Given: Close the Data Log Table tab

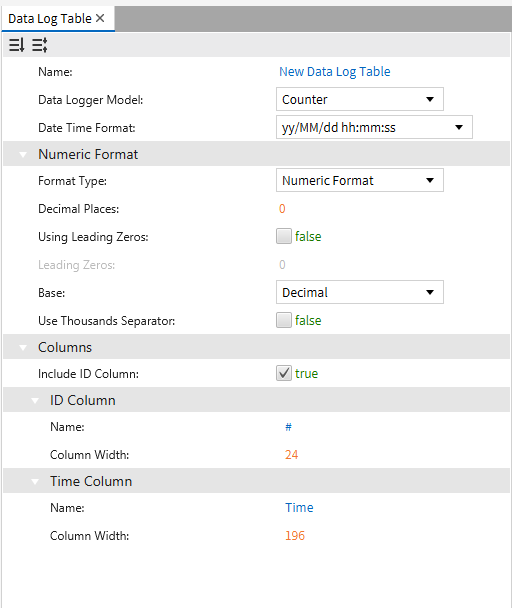Looking at the screenshot, I should (100, 18).
